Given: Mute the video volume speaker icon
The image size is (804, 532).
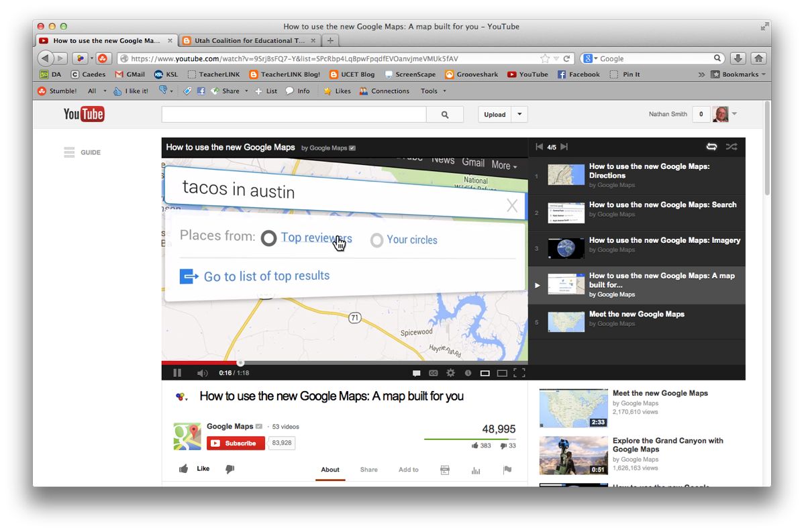Looking at the screenshot, I should (203, 372).
